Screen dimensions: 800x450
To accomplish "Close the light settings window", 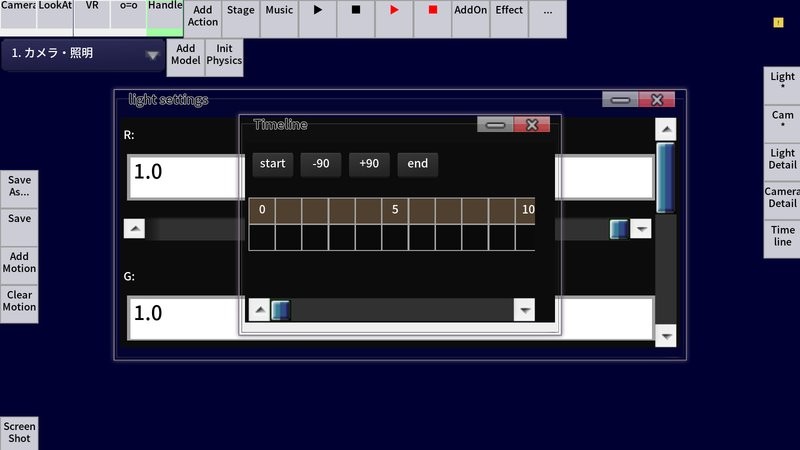I will coord(657,99).
